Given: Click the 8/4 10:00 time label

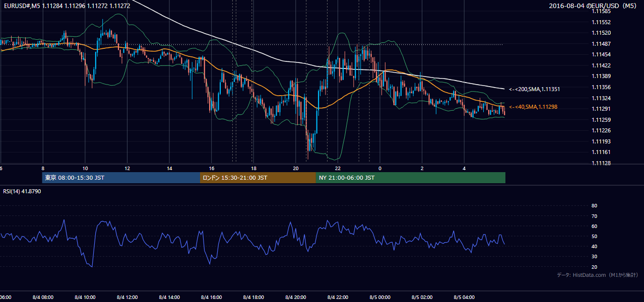Looking at the screenshot, I should coord(85,297).
